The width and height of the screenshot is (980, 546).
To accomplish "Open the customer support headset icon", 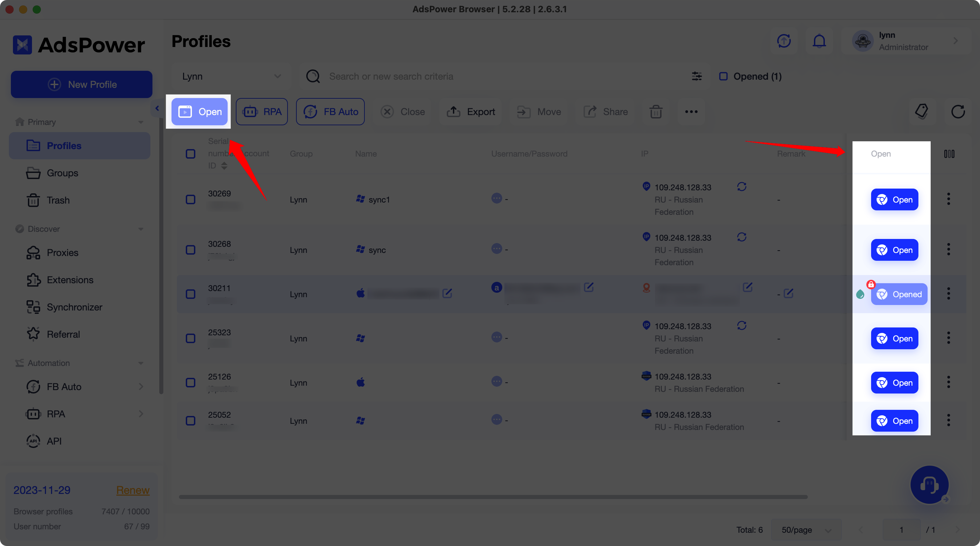I will tap(929, 484).
